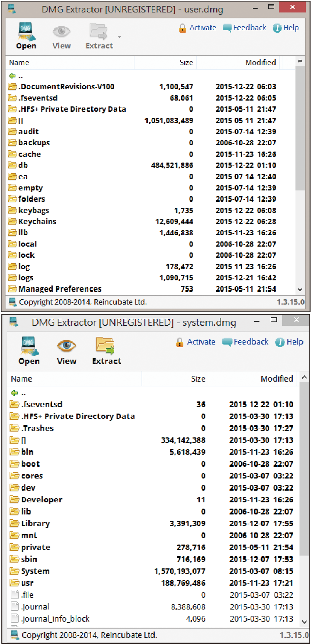Select Library folder icon

click(15, 523)
